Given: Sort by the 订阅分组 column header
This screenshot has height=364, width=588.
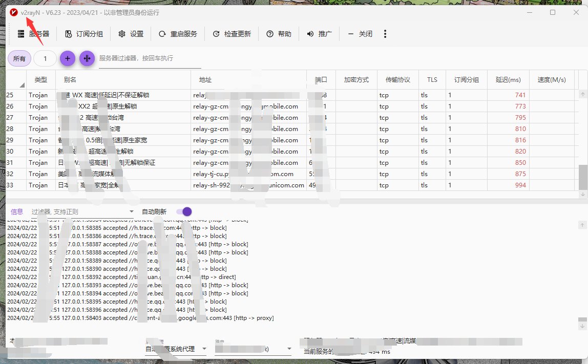Looking at the screenshot, I should click(x=467, y=80).
